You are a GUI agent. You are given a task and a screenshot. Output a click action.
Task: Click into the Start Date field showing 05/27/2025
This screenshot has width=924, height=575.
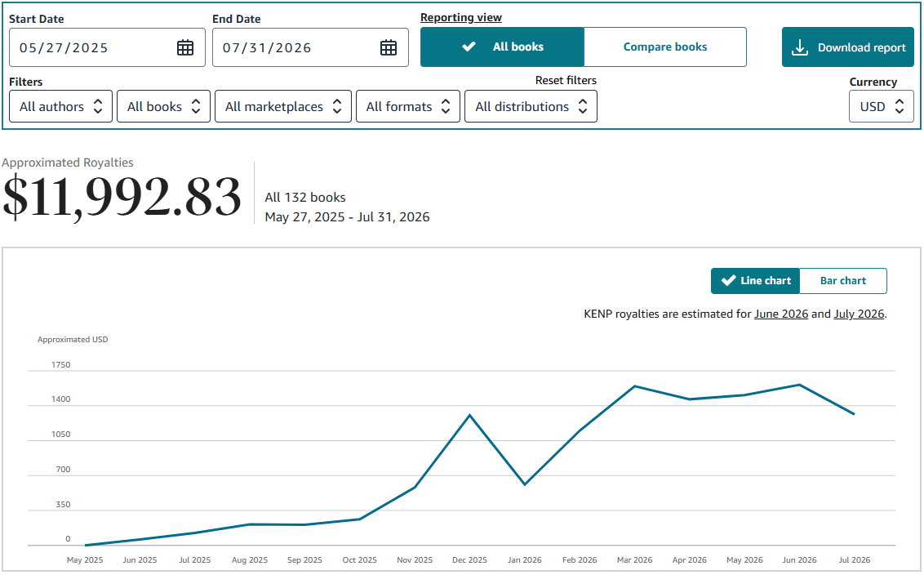coord(107,47)
